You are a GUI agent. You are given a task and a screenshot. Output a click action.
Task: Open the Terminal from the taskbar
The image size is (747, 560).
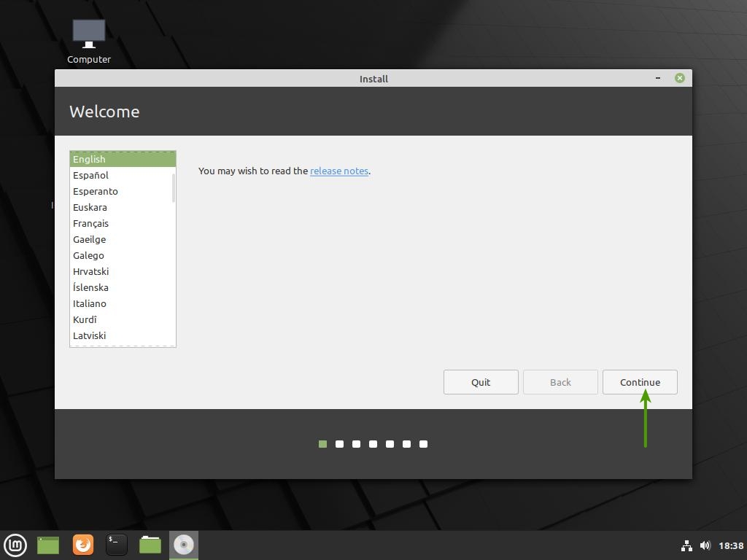click(x=117, y=545)
